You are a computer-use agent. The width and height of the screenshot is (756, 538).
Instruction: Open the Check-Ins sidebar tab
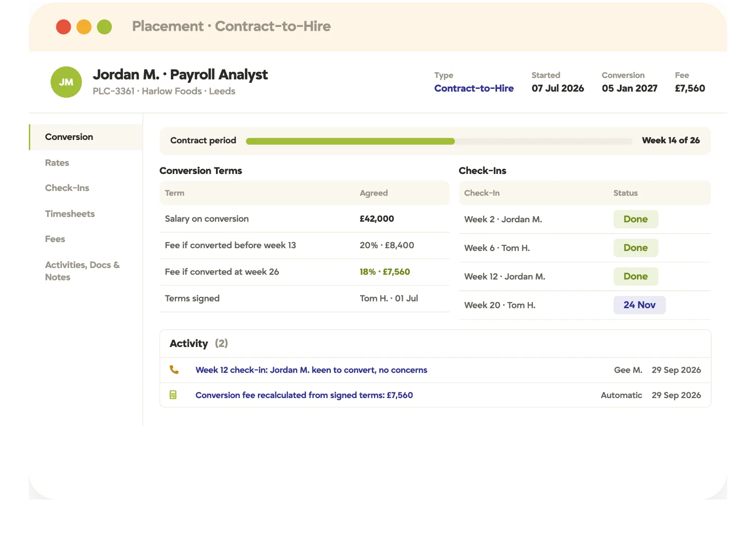click(x=67, y=188)
